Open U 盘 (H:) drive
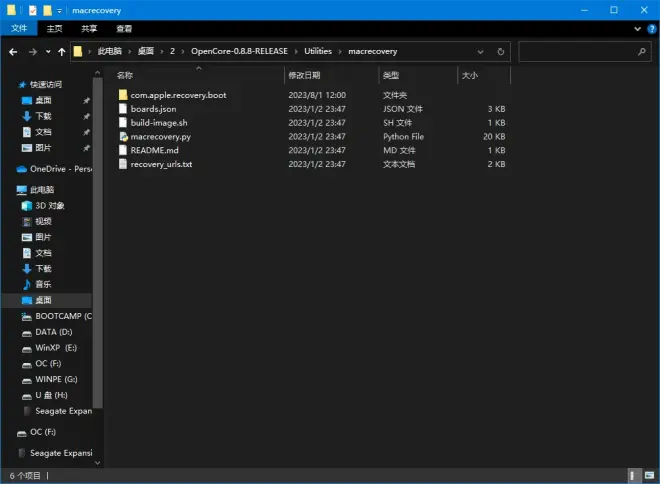The image size is (660, 484). [51, 395]
